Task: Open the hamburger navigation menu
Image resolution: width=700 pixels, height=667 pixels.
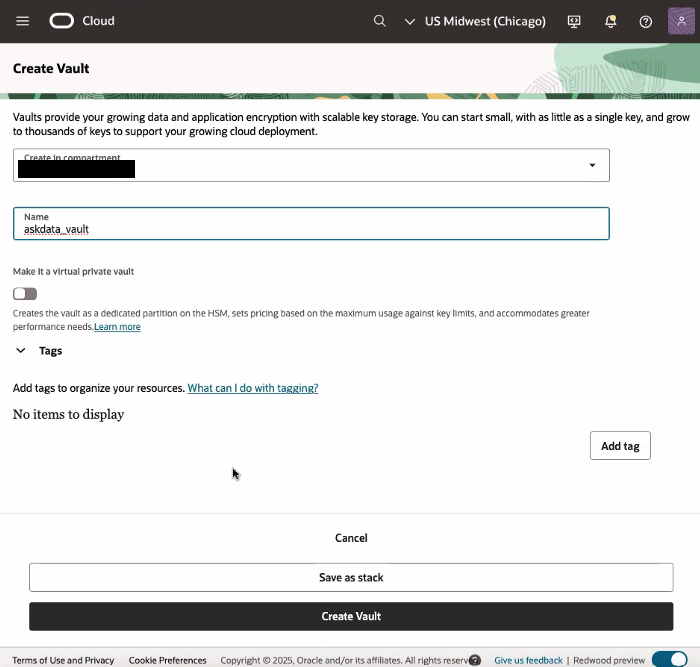Action: tap(22, 21)
